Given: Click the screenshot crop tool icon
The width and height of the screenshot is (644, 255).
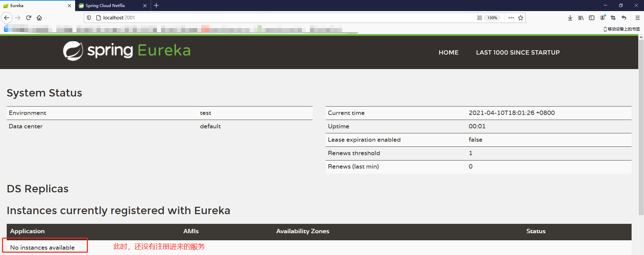Looking at the screenshot, I should [613, 18].
